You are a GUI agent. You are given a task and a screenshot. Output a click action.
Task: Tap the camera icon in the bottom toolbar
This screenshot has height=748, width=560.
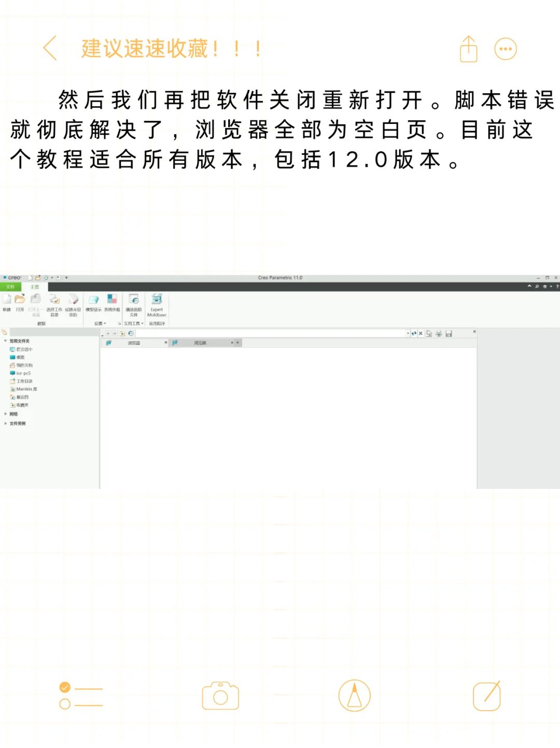(x=220, y=696)
